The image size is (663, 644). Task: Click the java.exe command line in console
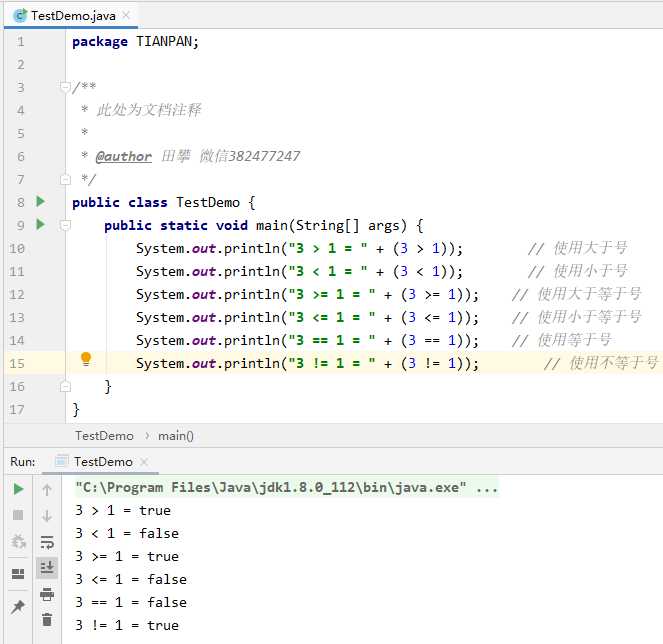point(287,488)
